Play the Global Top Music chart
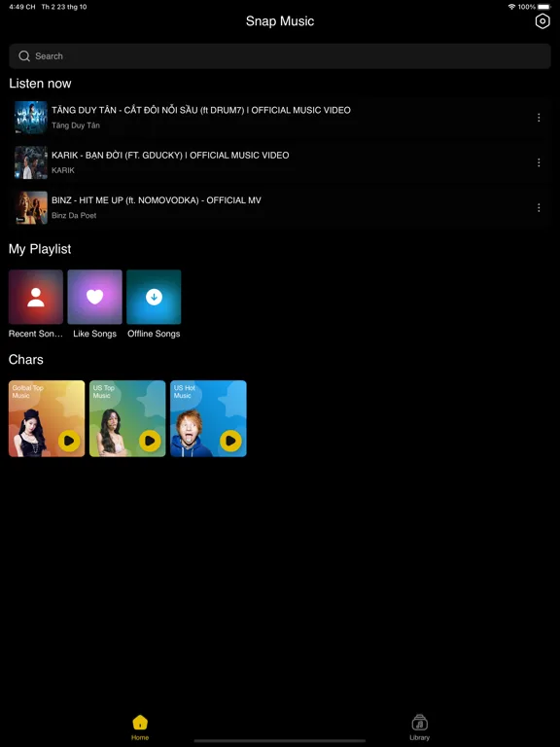The image size is (560, 747). (69, 441)
